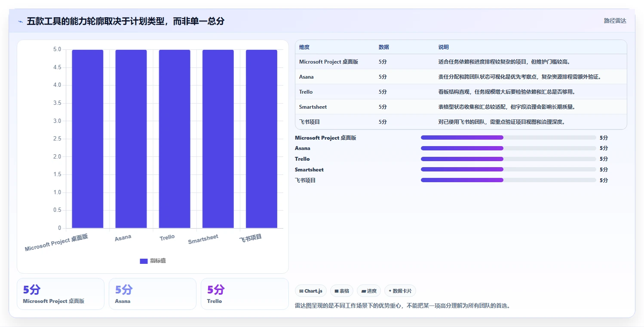Click the description starting 适合任务依赖和进度排程
This screenshot has width=644, height=327.
(504, 62)
